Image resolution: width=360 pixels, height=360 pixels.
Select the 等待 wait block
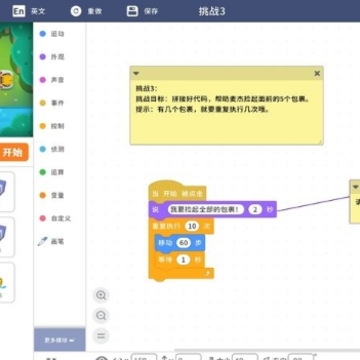(x=180, y=260)
